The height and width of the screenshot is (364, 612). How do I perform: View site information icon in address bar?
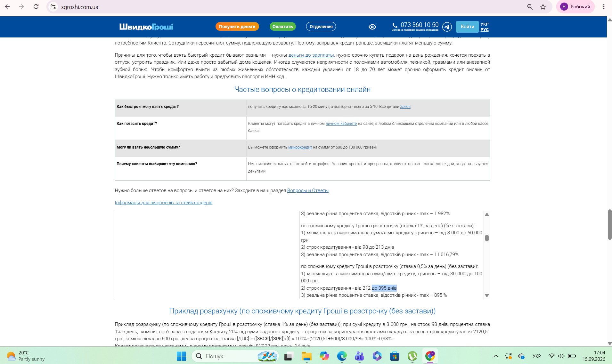[53, 7]
